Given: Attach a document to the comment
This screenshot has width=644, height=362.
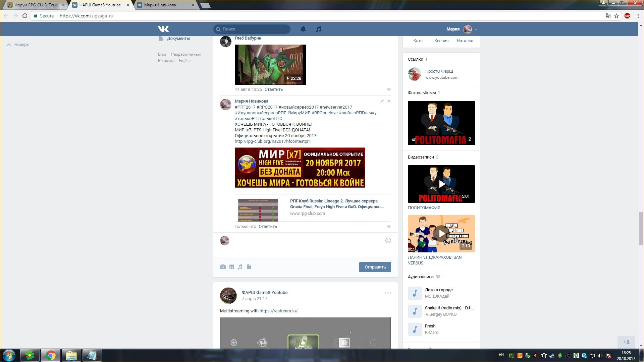Looking at the screenshot, I should click(249, 267).
